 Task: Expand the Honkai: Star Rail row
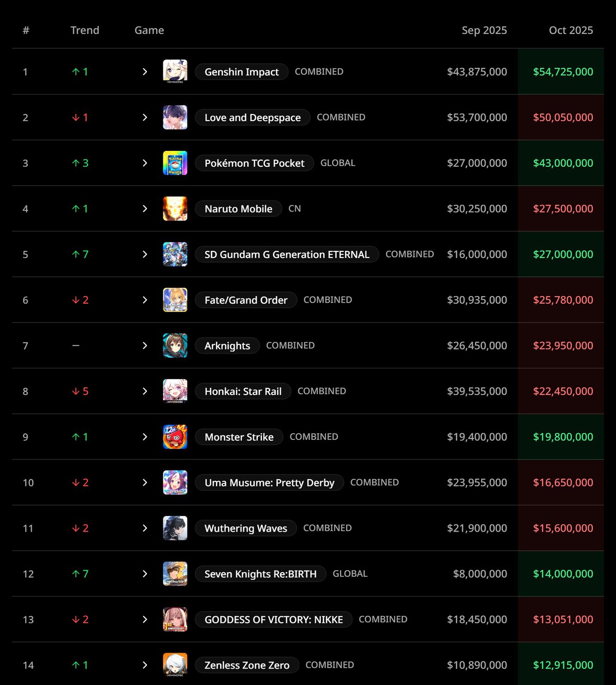coord(145,392)
